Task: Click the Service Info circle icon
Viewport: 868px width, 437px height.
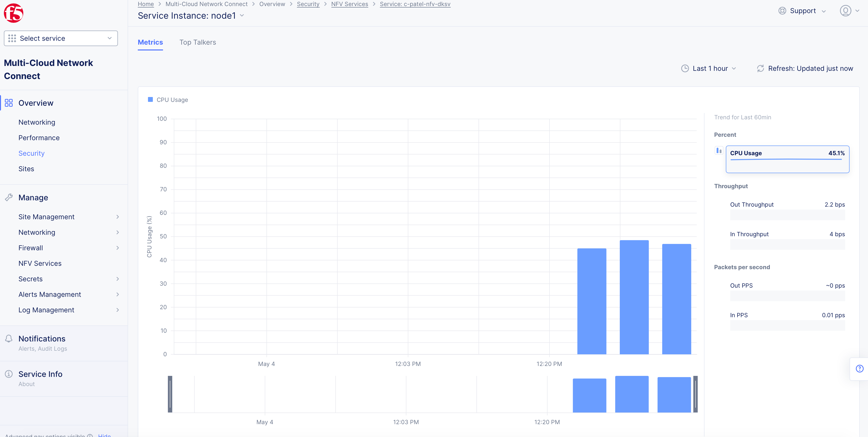Action: click(x=9, y=374)
